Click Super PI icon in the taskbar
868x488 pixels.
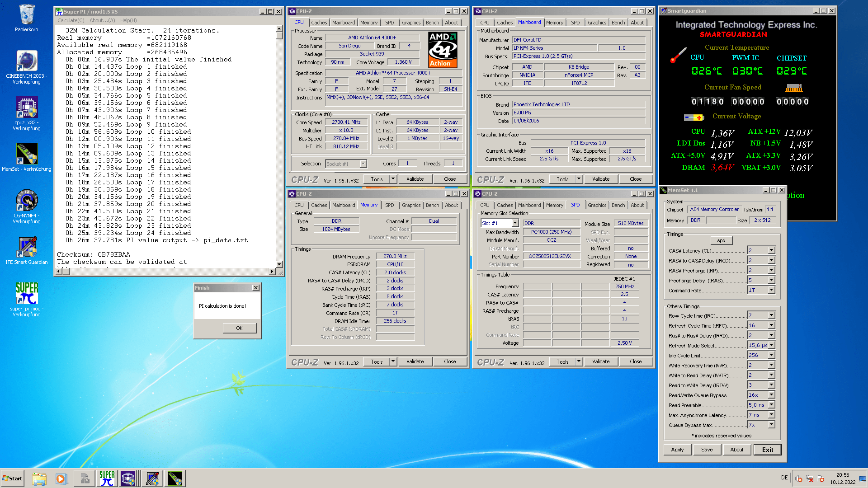click(107, 479)
